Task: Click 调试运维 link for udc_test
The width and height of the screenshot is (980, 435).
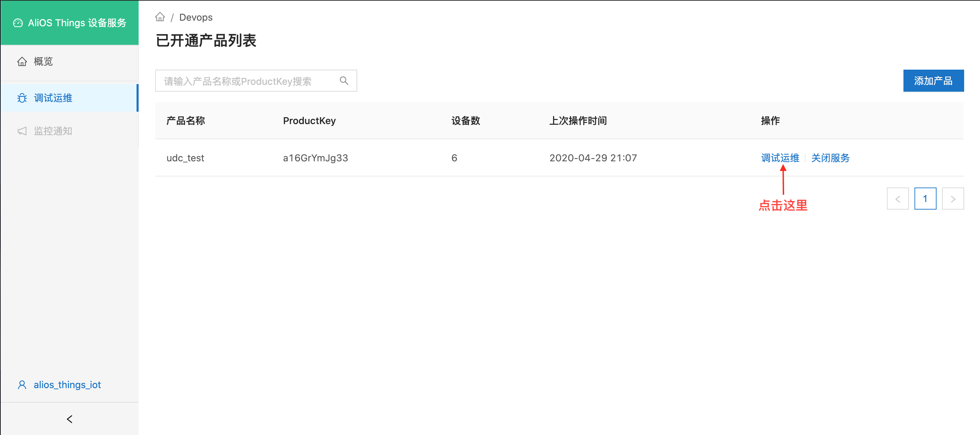Action: coord(780,158)
